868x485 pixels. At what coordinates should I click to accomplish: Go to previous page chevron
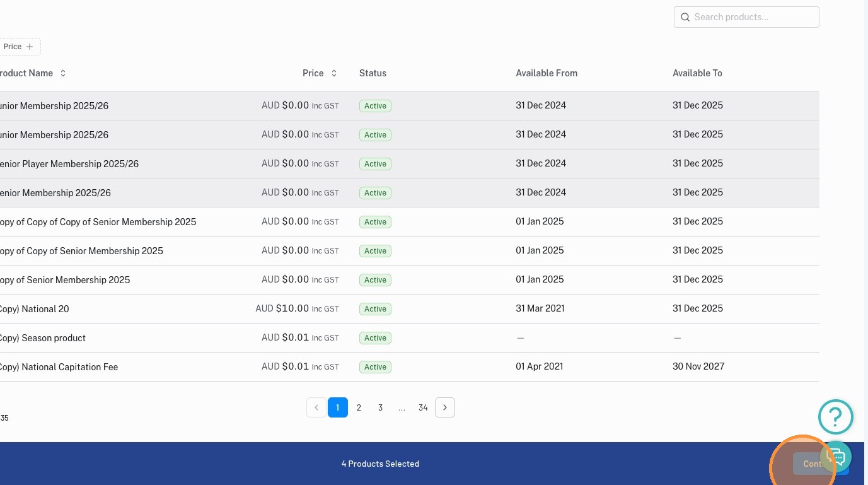[x=316, y=407]
